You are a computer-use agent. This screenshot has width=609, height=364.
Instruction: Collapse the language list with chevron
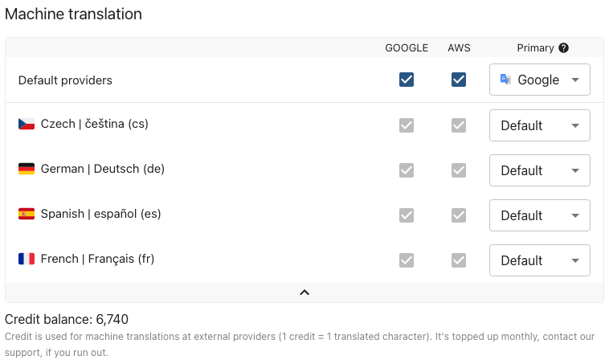click(x=304, y=292)
